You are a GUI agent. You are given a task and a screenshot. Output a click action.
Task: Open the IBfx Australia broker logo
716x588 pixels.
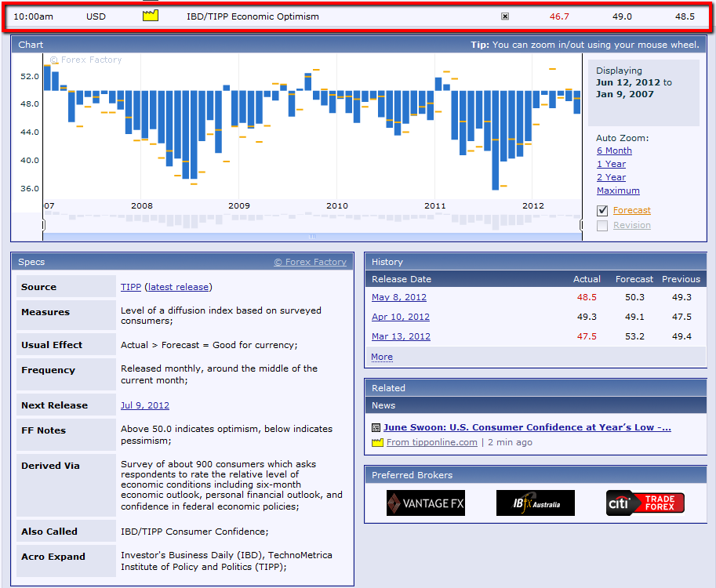[535, 503]
